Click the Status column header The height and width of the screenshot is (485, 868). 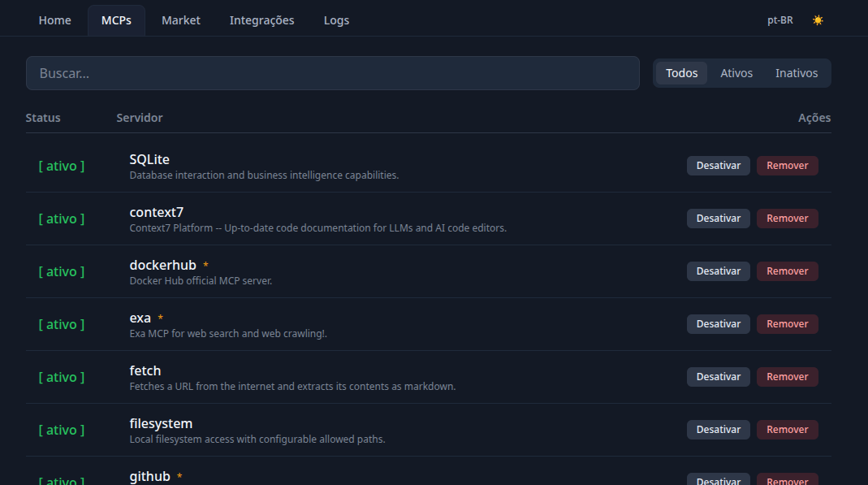click(x=43, y=118)
